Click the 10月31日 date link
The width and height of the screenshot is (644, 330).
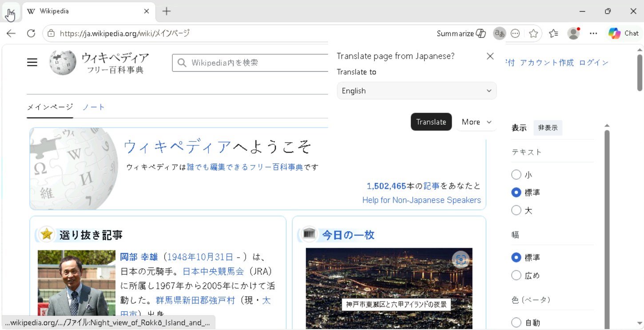pyautogui.click(x=215, y=257)
